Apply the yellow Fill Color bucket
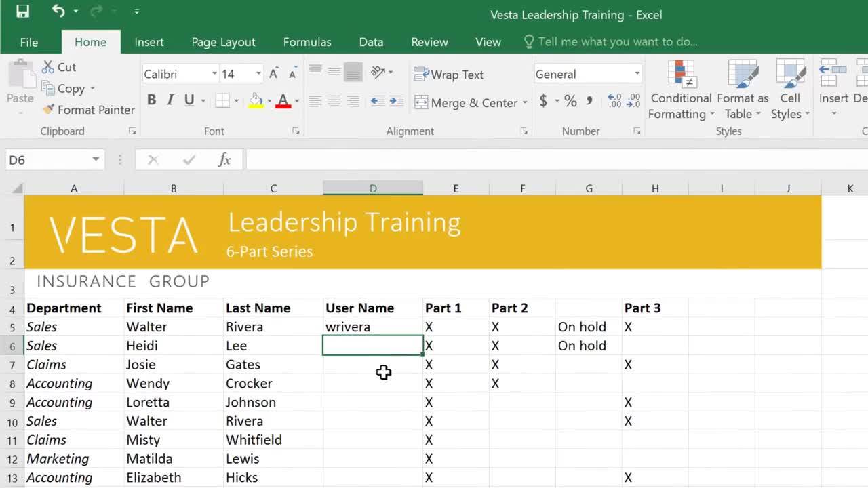Image resolution: width=868 pixels, height=488 pixels. pos(256,101)
